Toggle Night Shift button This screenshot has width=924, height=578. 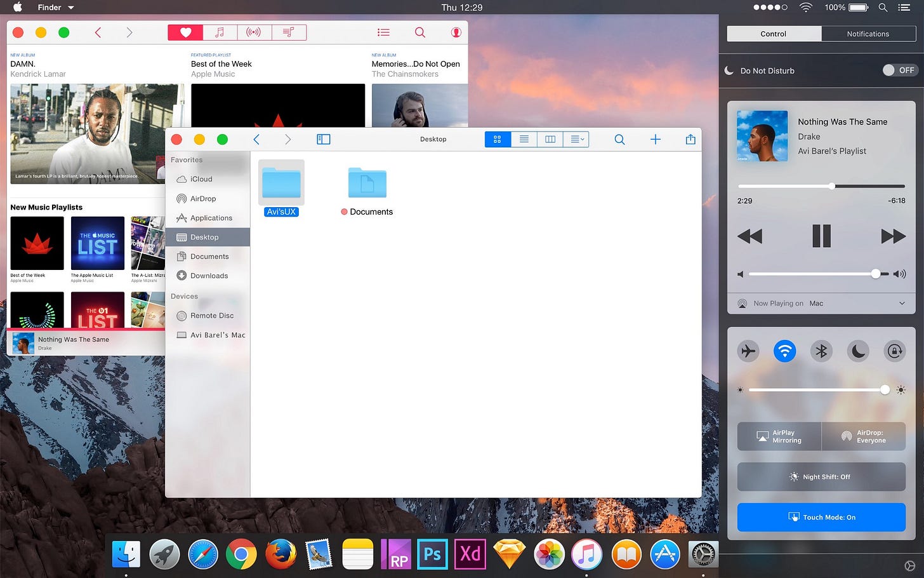coord(821,477)
